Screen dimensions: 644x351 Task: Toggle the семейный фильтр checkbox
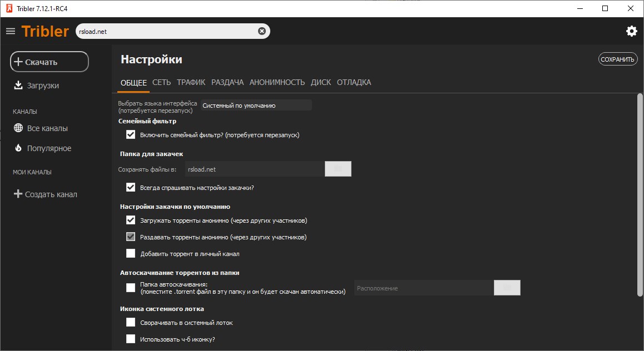tap(131, 134)
